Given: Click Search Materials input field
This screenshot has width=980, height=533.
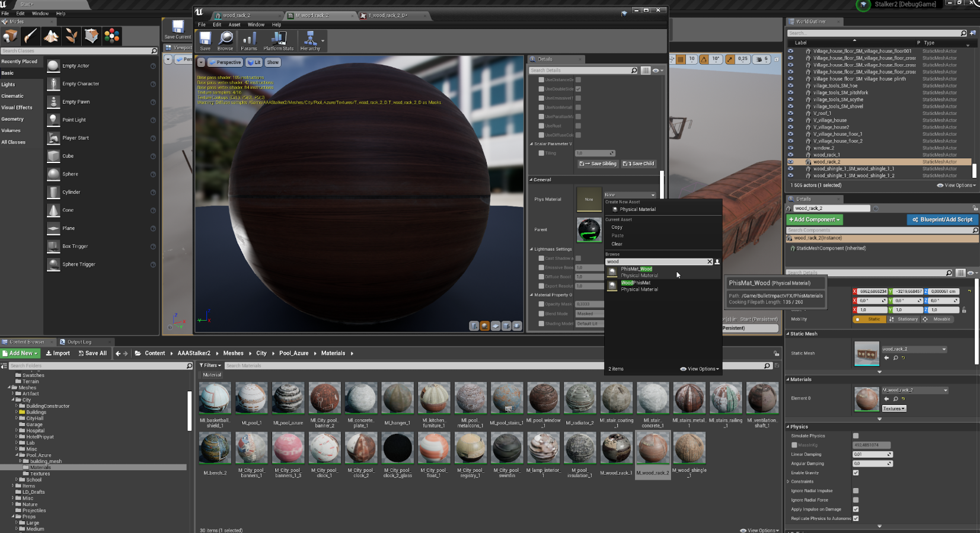Looking at the screenshot, I should pos(497,366).
